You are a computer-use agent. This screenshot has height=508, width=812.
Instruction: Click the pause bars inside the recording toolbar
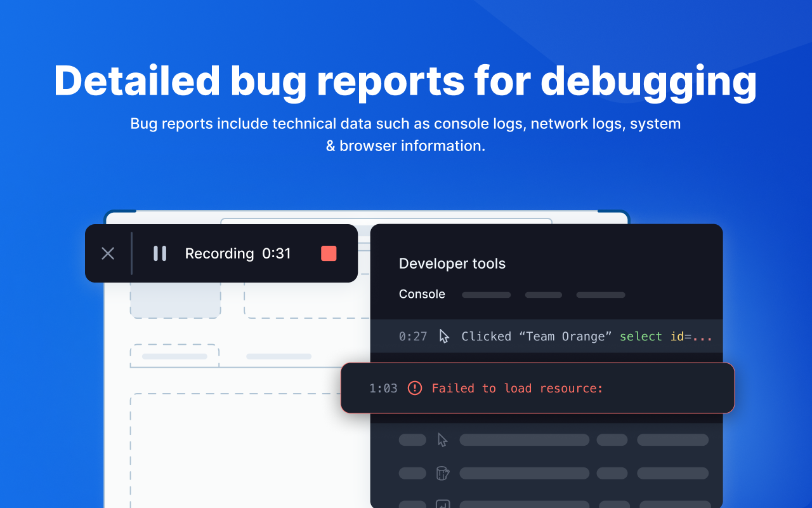click(x=159, y=253)
